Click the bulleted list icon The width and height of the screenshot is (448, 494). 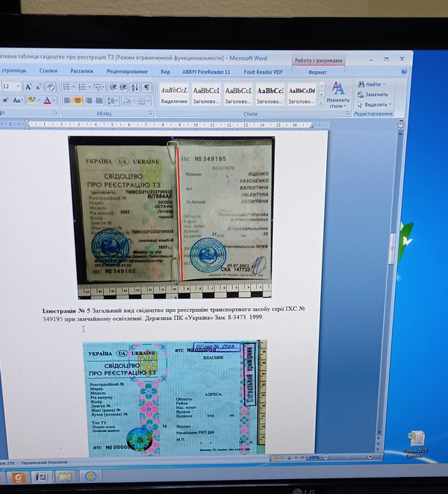(66, 87)
